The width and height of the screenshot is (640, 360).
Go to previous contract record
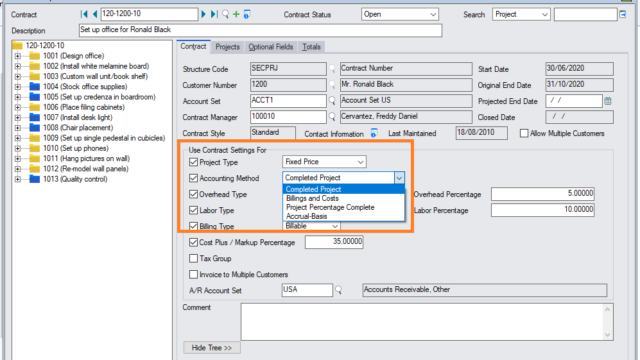(95, 14)
